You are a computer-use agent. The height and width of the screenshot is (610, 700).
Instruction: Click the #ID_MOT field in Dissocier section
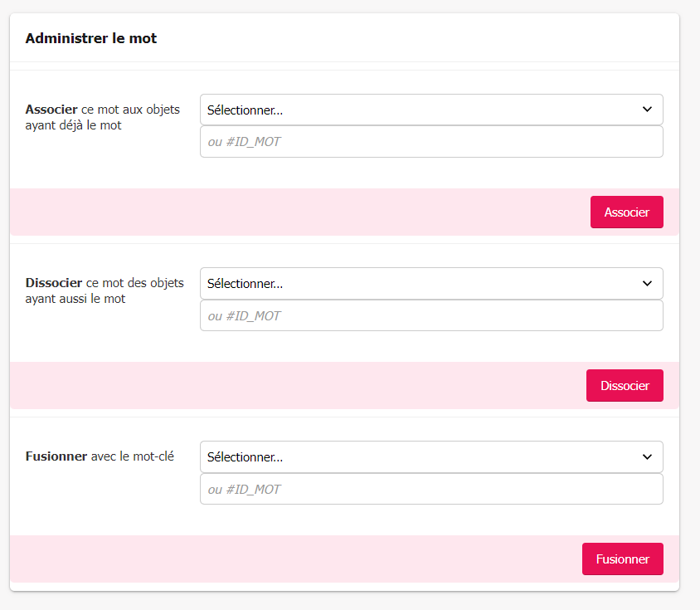431,315
